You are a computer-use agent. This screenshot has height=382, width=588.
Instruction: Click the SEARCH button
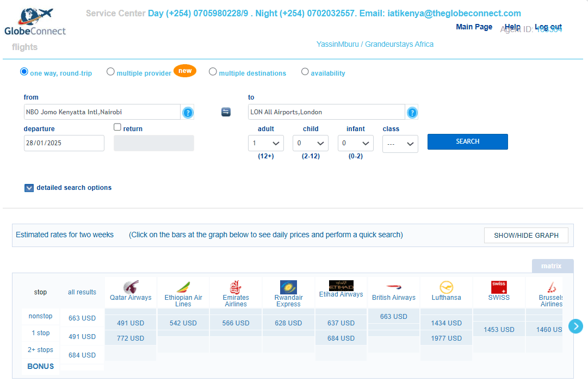pyautogui.click(x=468, y=141)
